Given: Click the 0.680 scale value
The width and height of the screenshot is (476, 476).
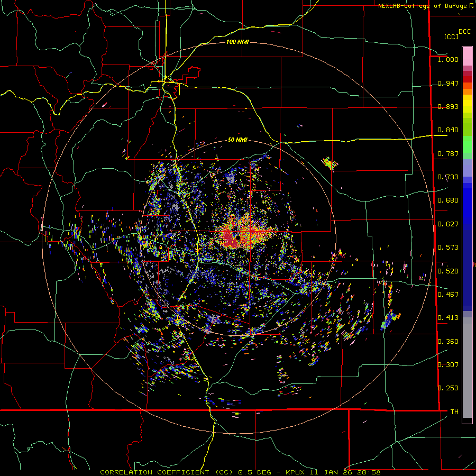Looking at the screenshot, I should click(x=448, y=200).
